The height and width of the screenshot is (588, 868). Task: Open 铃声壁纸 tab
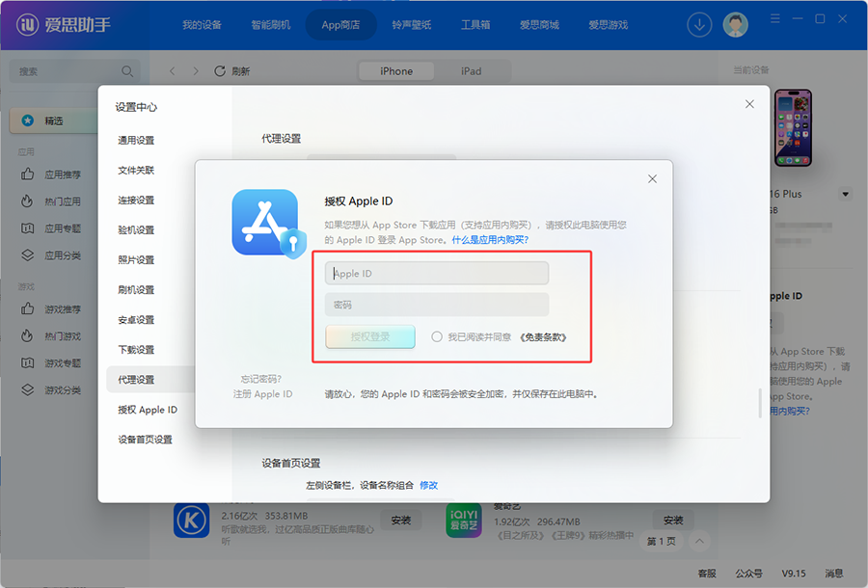pos(411,25)
